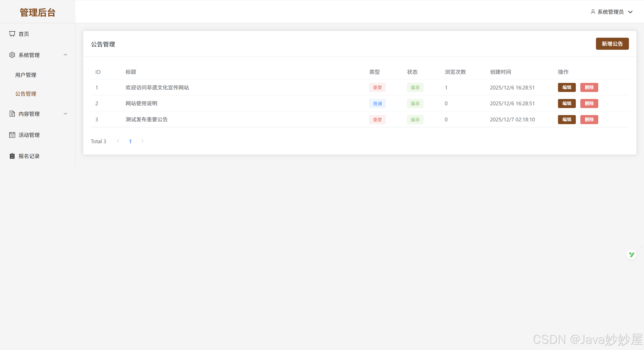Go to next page arrow in pagination
The width and height of the screenshot is (644, 350).
tap(142, 141)
